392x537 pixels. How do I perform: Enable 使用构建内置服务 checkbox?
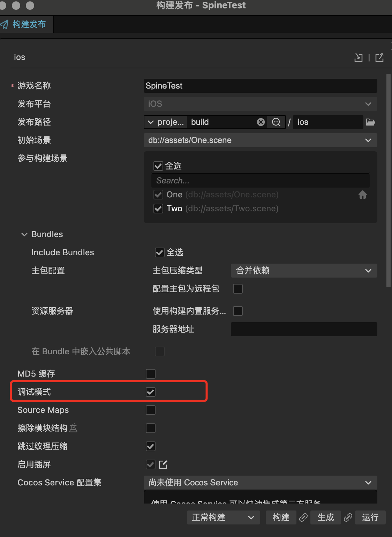click(238, 311)
